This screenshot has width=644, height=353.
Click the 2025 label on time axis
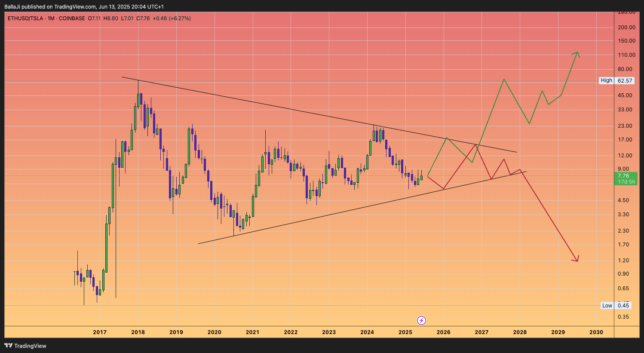tap(405, 332)
